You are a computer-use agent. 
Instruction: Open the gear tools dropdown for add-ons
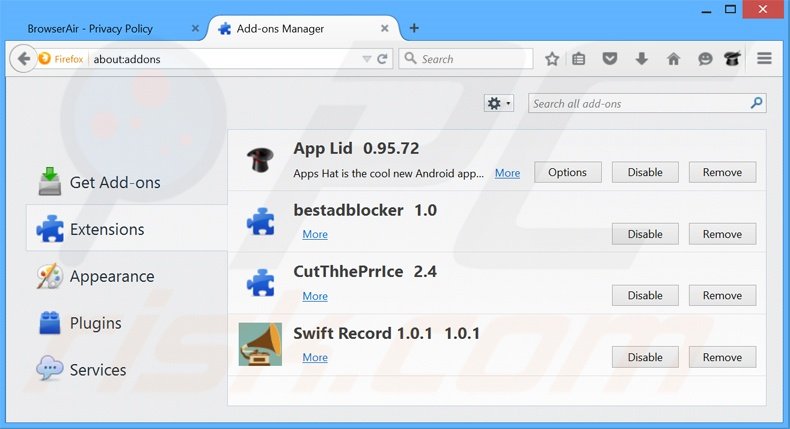pyautogui.click(x=499, y=103)
